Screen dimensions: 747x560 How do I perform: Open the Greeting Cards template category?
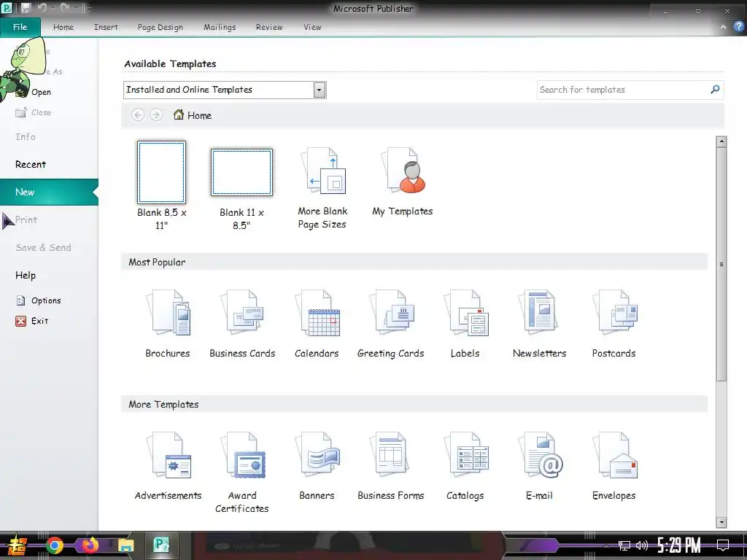click(x=391, y=324)
